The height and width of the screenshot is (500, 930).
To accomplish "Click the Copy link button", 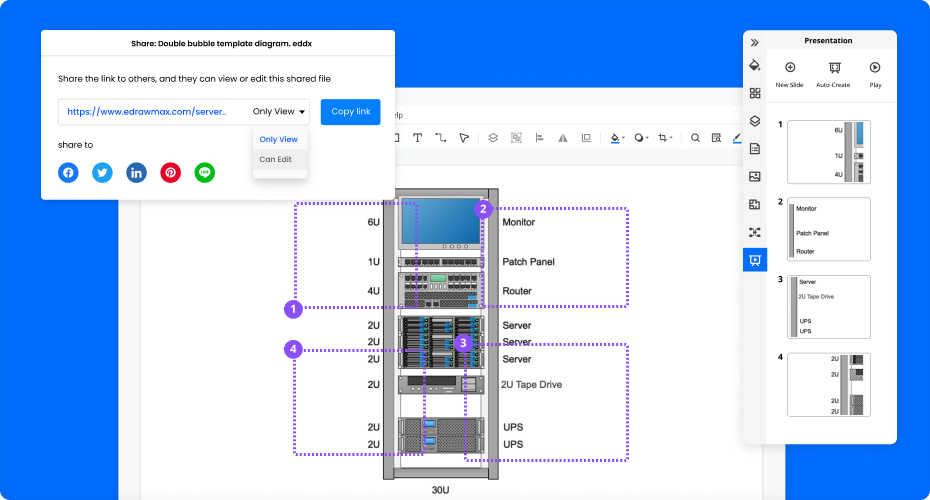I will pyautogui.click(x=350, y=112).
